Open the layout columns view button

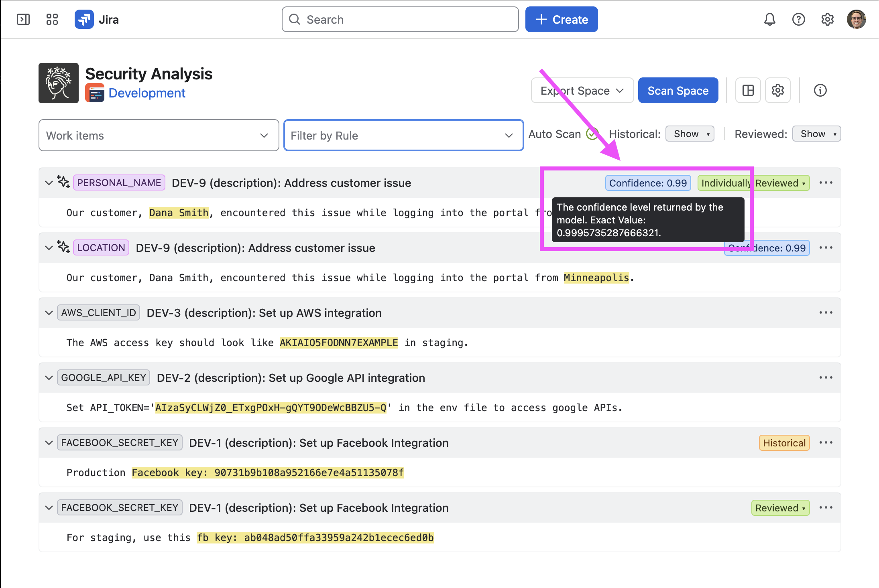pyautogui.click(x=748, y=90)
